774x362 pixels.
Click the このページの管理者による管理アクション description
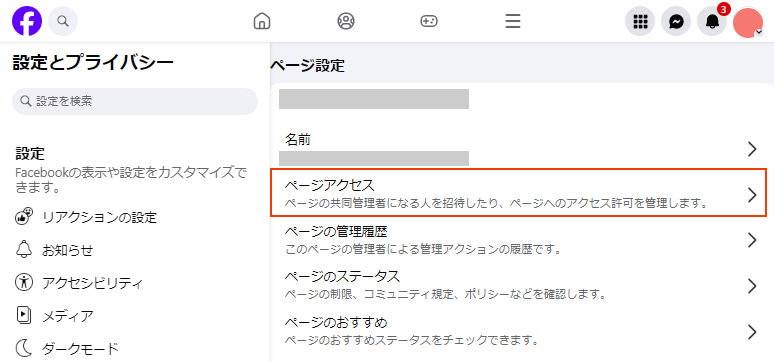[425, 249]
